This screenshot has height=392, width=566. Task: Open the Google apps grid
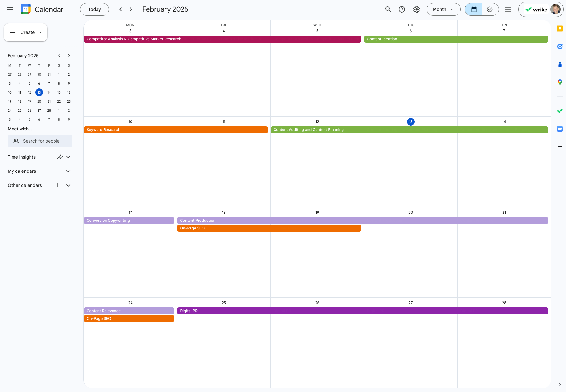(508, 9)
